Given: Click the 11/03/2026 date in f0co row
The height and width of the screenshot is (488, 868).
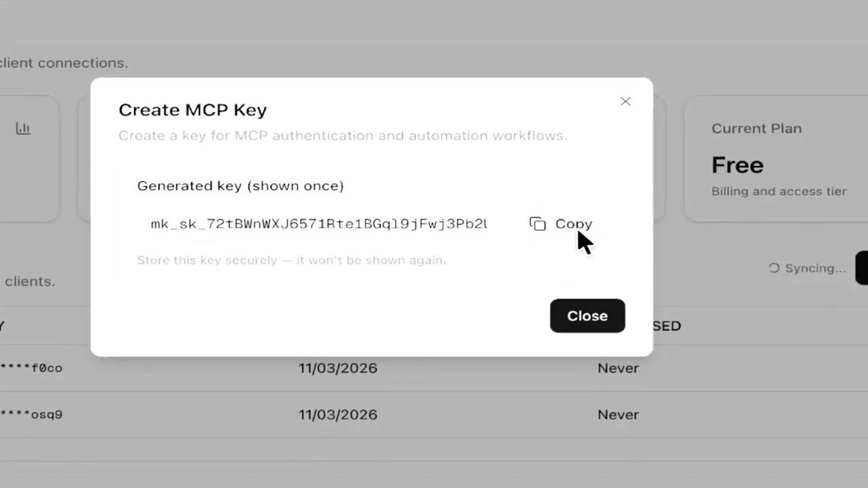Looking at the screenshot, I should click(x=338, y=368).
